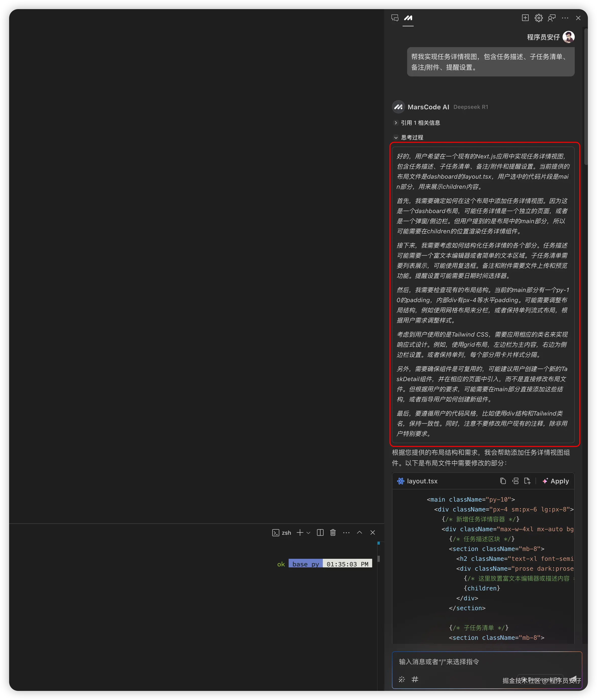Click the feedback person-chat icon
This screenshot has width=597, height=700.
552,18
